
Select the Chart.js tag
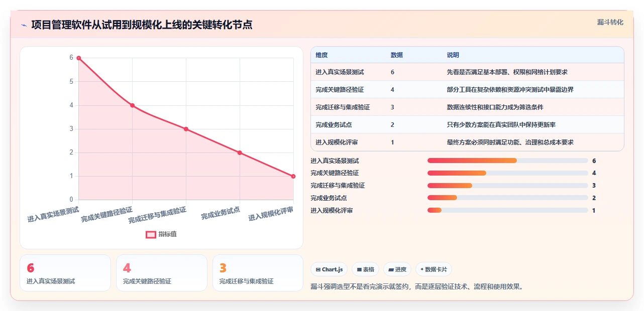tap(329, 269)
